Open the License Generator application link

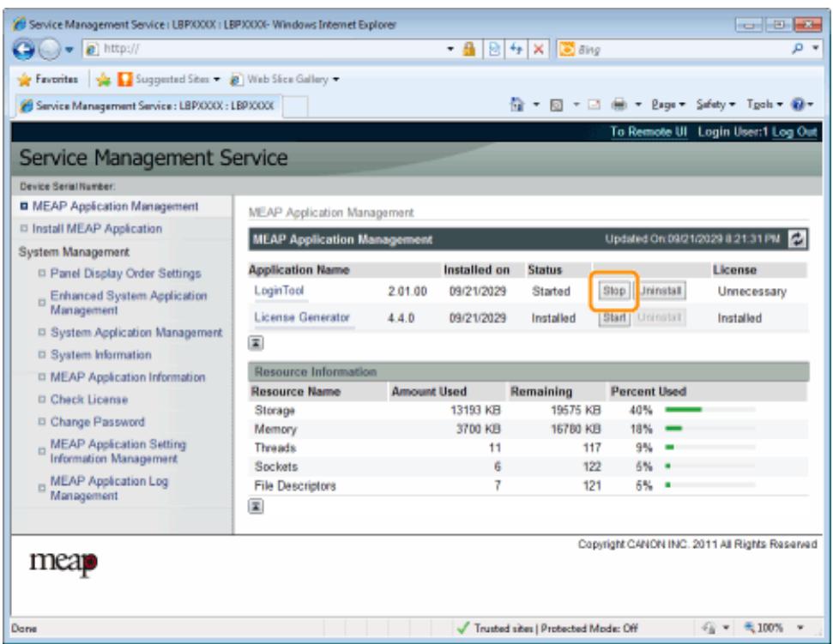pyautogui.click(x=302, y=317)
